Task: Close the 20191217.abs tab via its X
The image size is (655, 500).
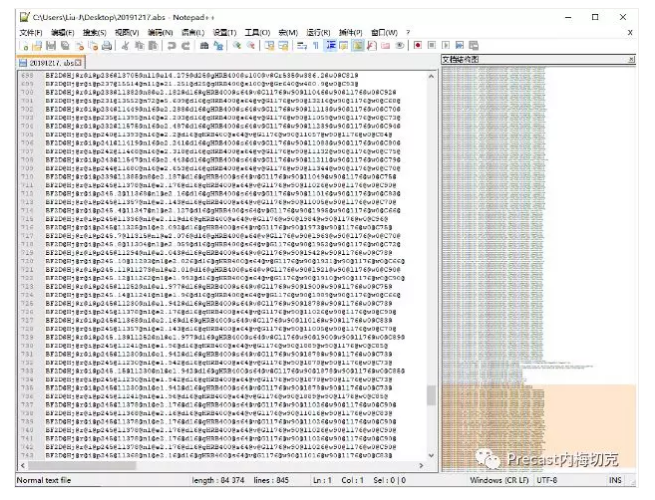Action: click(x=79, y=63)
